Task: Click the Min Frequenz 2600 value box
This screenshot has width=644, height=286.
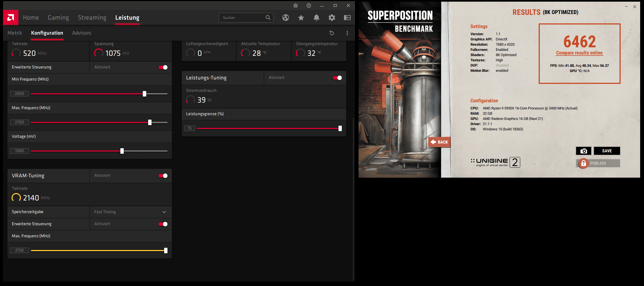Action: coord(20,94)
